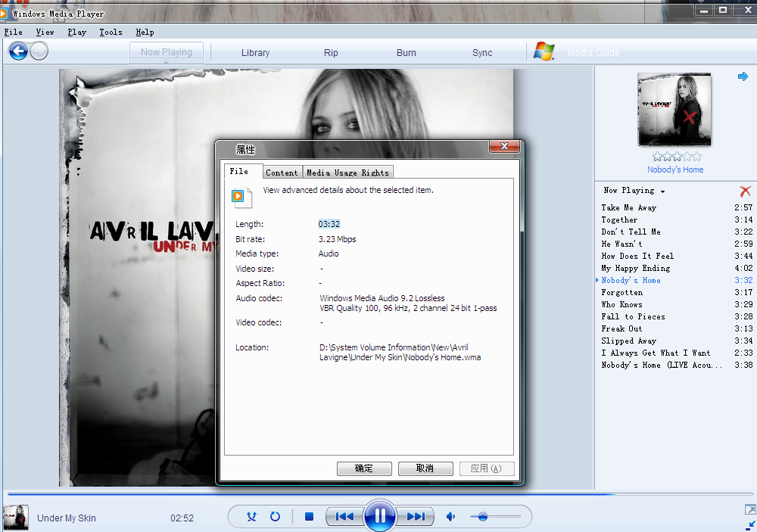Image resolution: width=757 pixels, height=532 pixels.
Task: Click the Back navigation arrow
Action: click(x=18, y=51)
